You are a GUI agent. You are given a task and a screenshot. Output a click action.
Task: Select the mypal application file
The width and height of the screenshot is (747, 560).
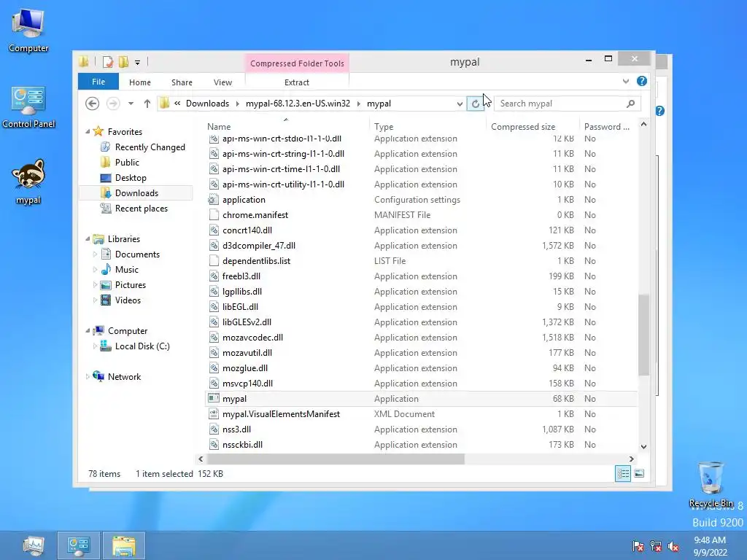421,399
